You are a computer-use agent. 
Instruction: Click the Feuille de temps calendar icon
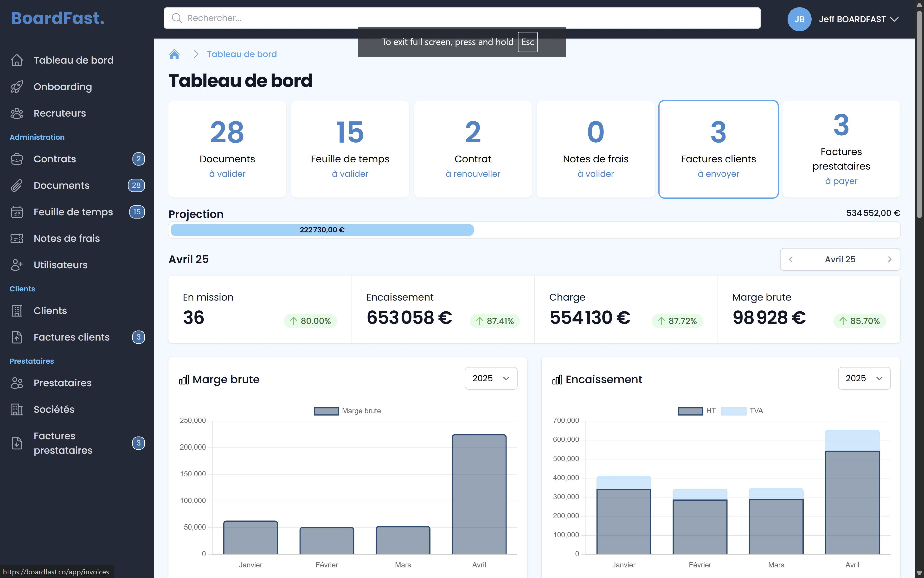click(x=17, y=212)
